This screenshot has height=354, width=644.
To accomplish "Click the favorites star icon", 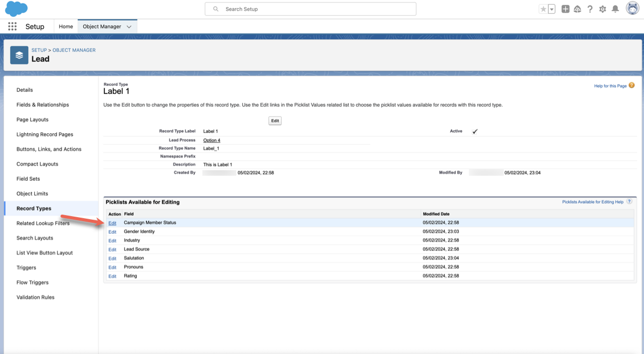I will point(543,9).
